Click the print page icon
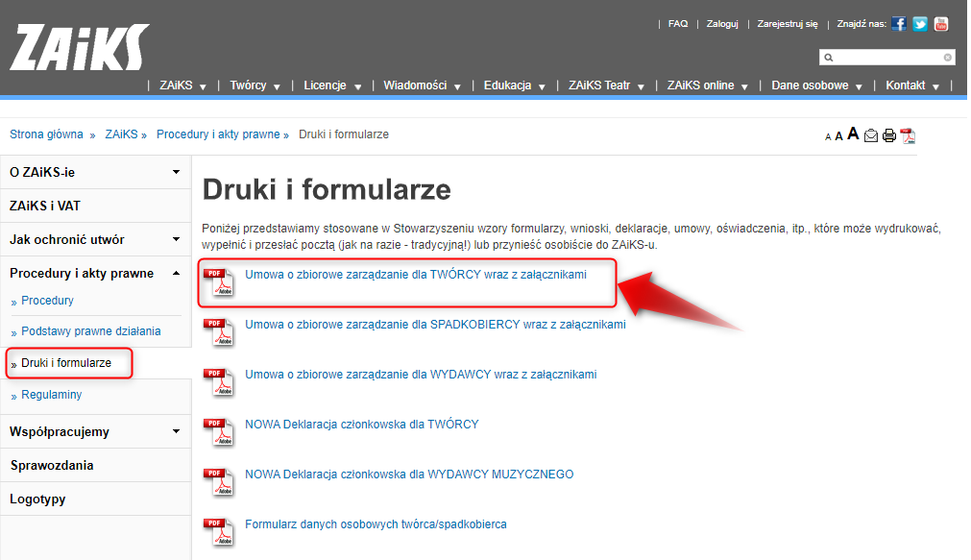This screenshot has width=971, height=560. click(x=889, y=135)
